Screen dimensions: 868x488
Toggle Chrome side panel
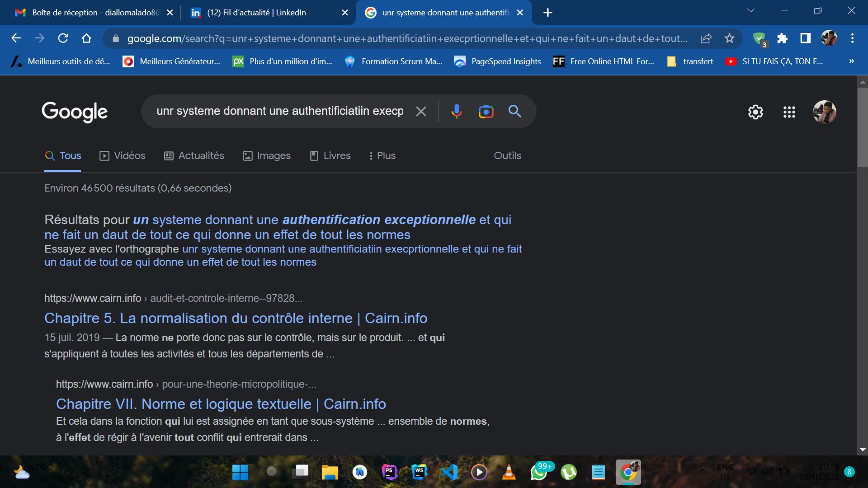(805, 38)
